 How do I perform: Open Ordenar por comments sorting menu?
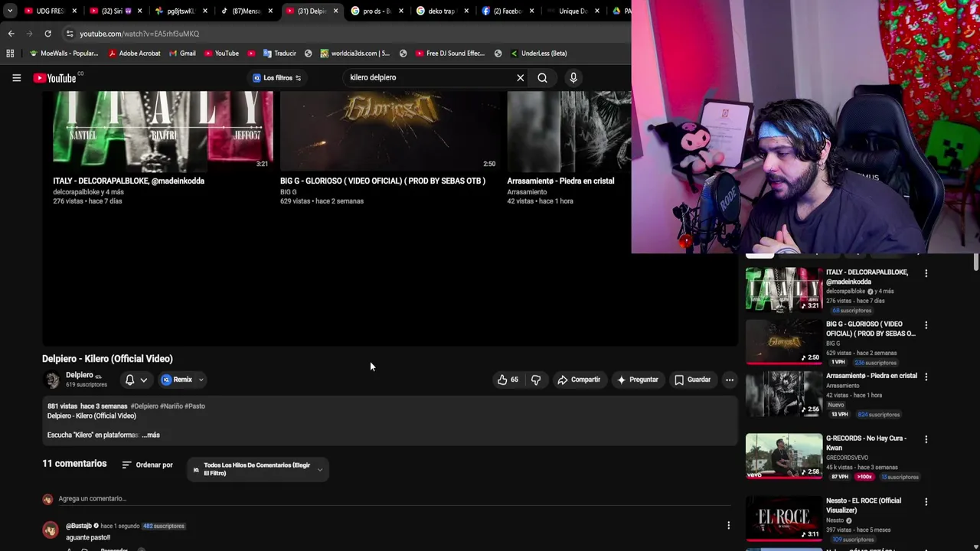(148, 465)
